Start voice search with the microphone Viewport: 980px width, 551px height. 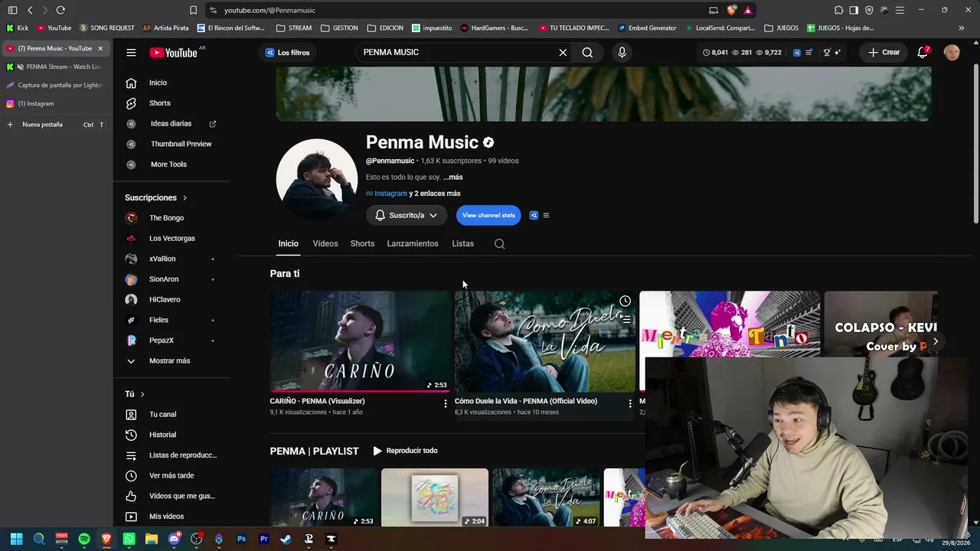[x=622, y=53]
